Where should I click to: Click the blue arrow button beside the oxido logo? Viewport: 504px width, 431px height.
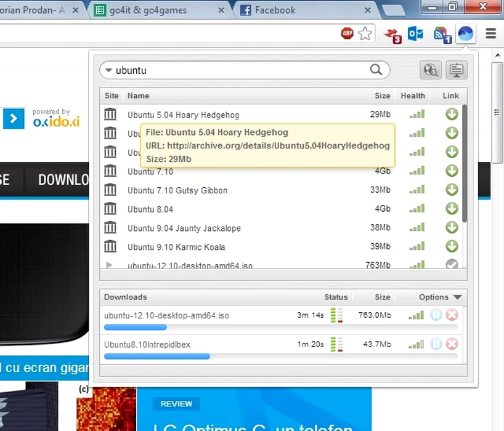tap(14, 118)
